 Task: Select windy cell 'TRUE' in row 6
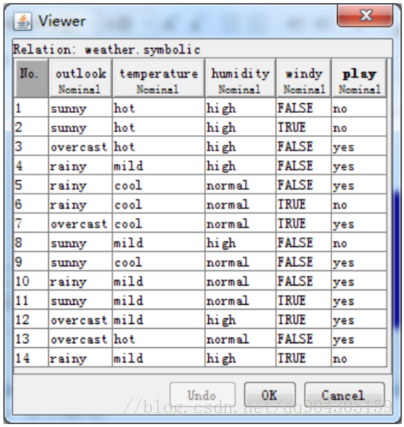[x=304, y=204]
